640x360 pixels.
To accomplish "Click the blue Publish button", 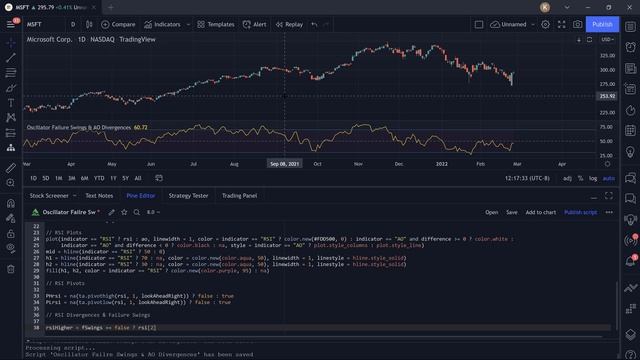I will click(602, 24).
